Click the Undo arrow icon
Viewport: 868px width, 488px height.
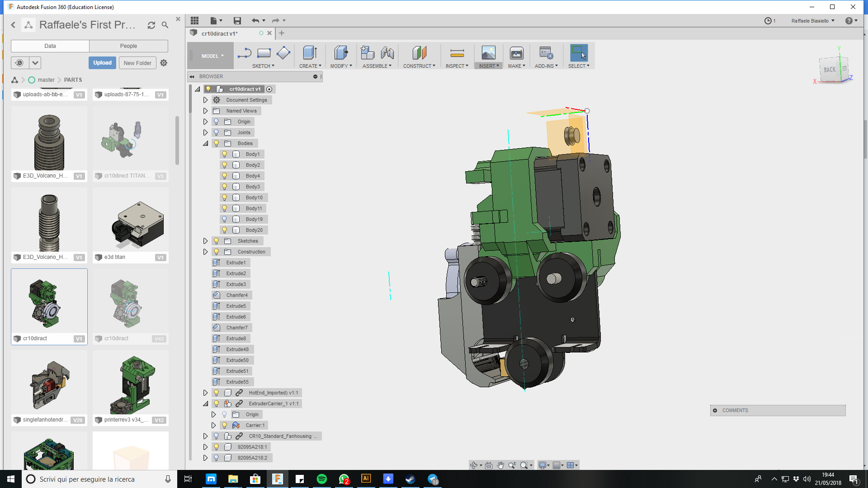(x=255, y=20)
